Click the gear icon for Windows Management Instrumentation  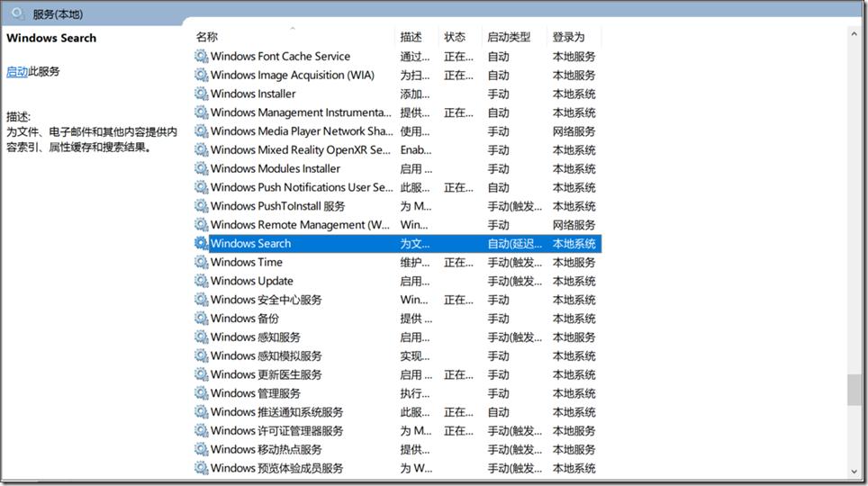click(201, 112)
